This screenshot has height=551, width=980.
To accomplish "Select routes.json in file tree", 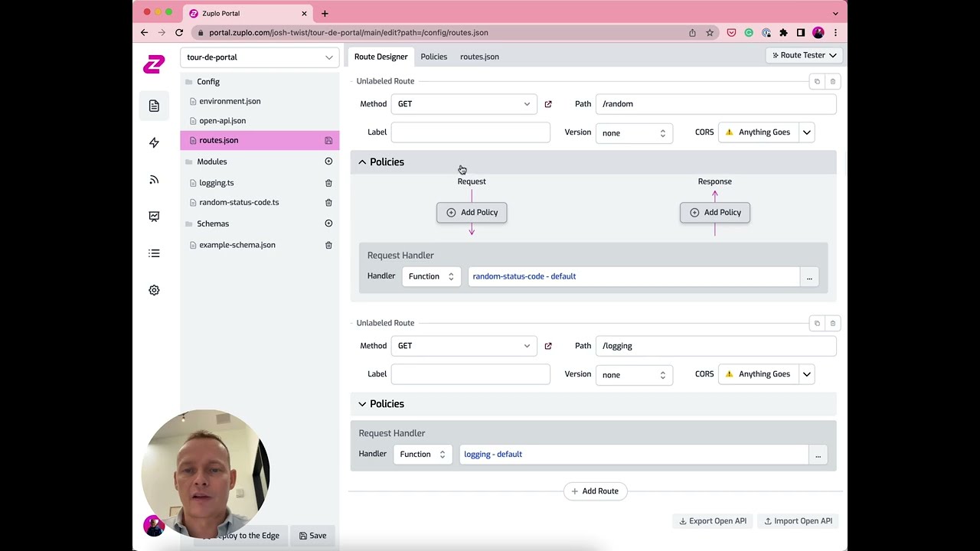I will point(260,141).
